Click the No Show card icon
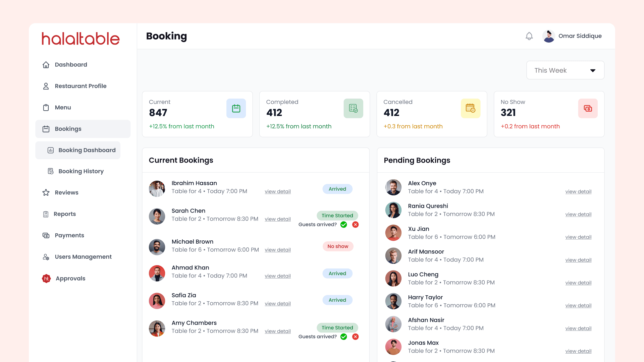 point(587,108)
